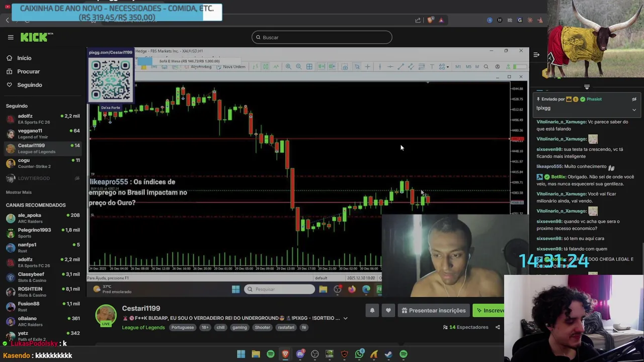Click the rastafari tag

(x=286, y=327)
